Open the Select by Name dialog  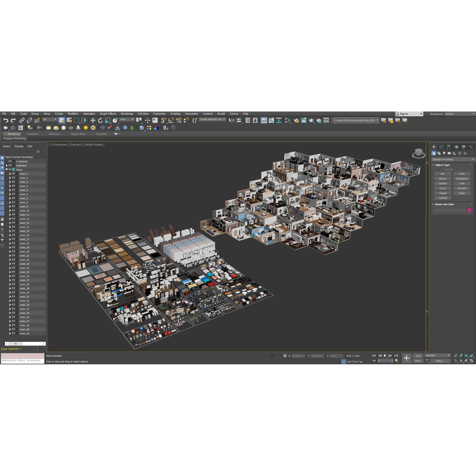tap(69, 120)
